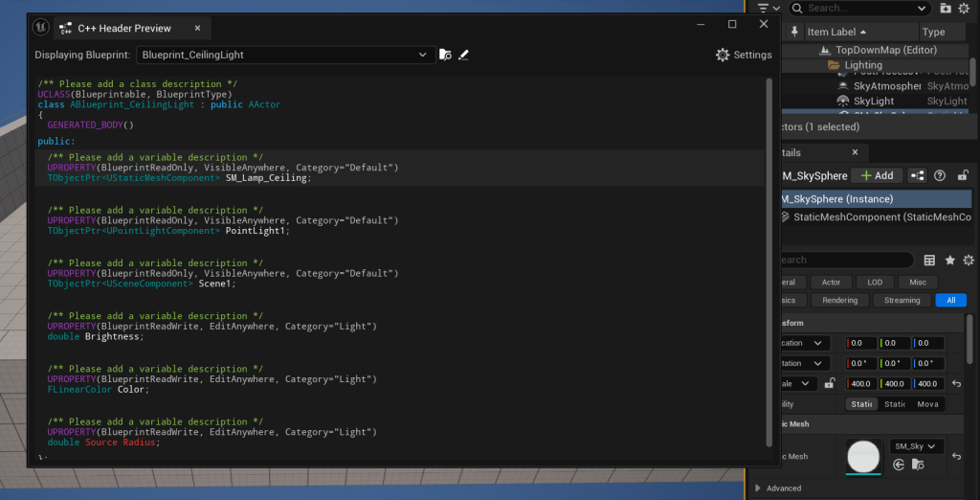Viewport: 980px width, 500px height.
Task: Open Details property matrix table icon
Action: tap(929, 260)
